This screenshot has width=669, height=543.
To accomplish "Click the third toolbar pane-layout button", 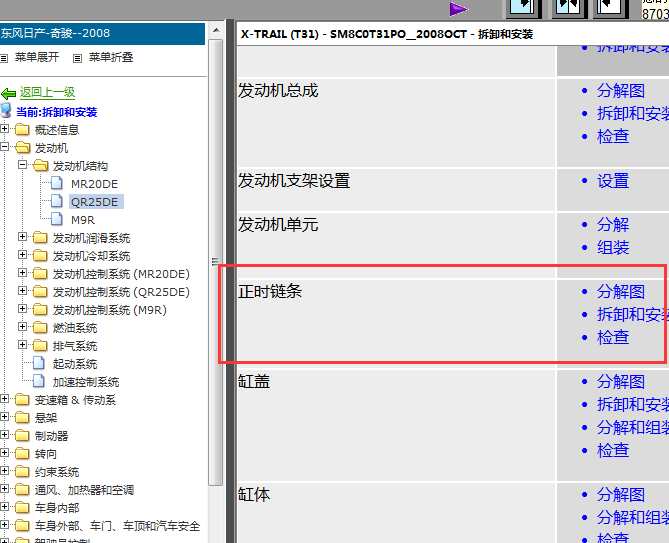I will click(x=611, y=9).
